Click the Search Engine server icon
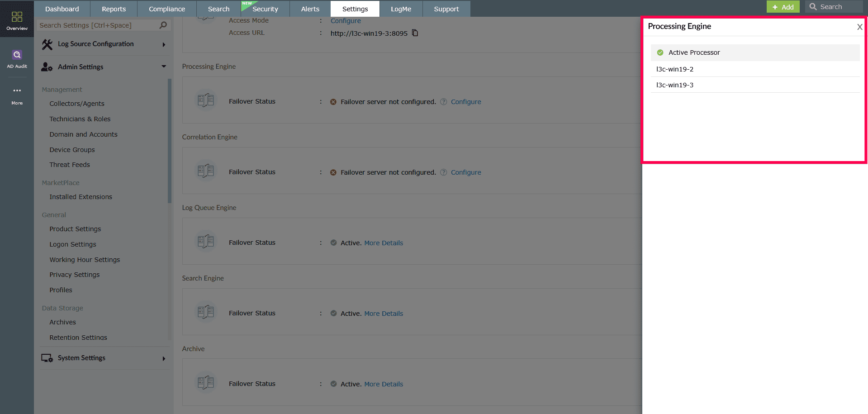 point(206,312)
